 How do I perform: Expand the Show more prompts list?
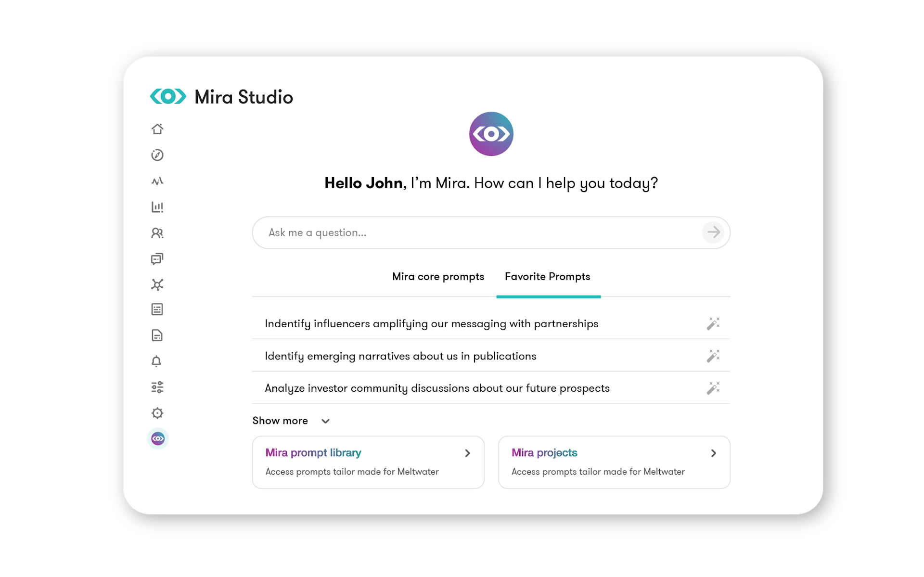coord(291,421)
